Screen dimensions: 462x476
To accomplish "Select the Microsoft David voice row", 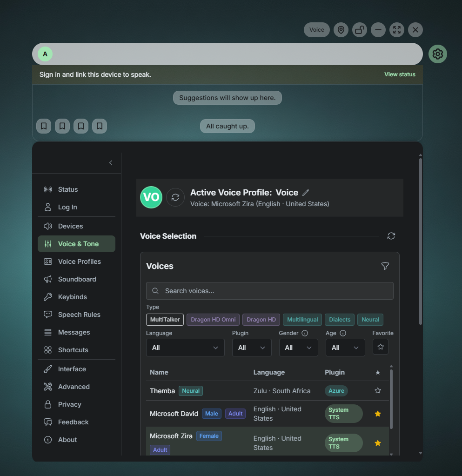I will click(x=268, y=414).
